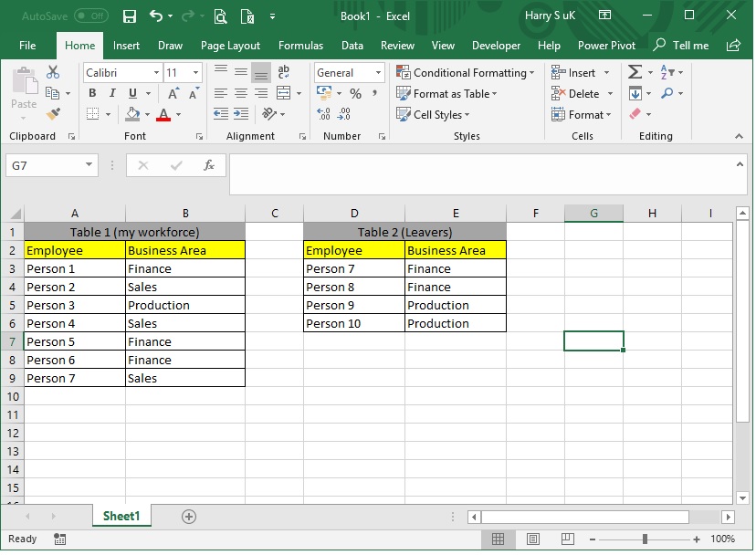
Task: Click Accounting Number Format icon
Action: [x=324, y=92]
